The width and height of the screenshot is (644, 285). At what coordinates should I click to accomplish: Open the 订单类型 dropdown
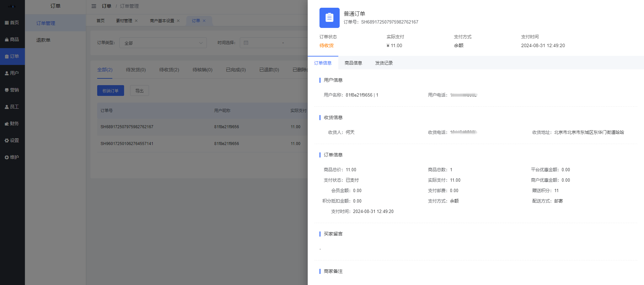click(x=163, y=43)
